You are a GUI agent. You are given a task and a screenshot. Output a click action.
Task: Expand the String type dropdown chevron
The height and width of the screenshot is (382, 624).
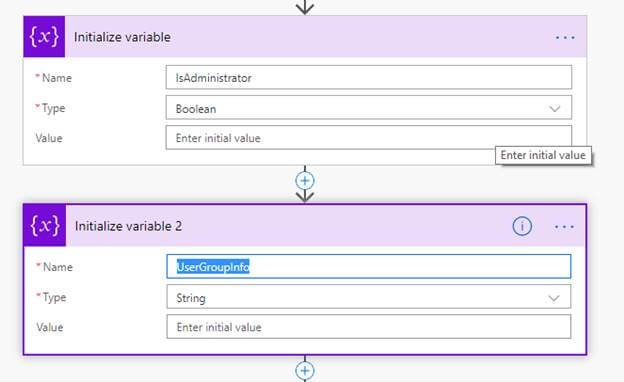554,298
